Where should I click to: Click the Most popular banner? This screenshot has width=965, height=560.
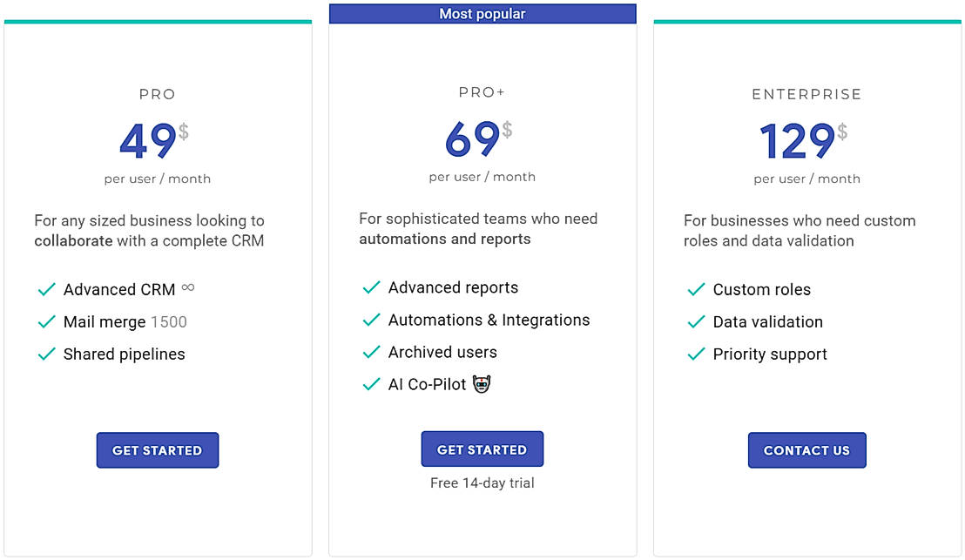point(483,14)
